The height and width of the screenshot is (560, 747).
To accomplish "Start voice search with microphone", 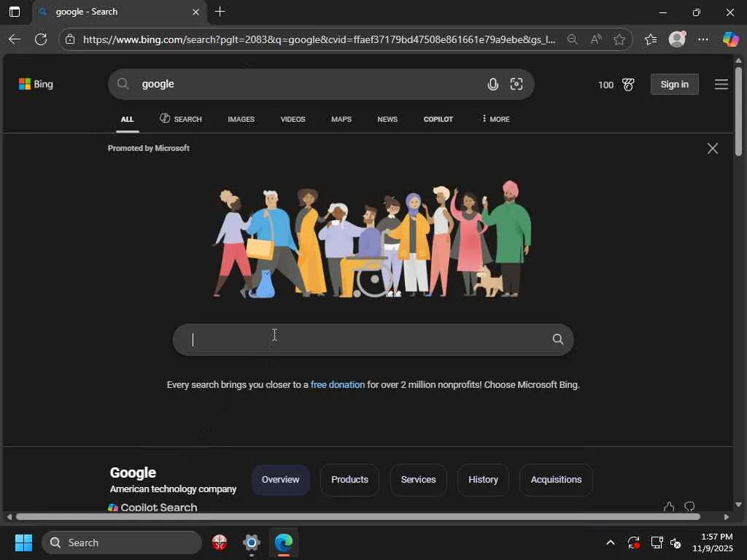I will (493, 85).
